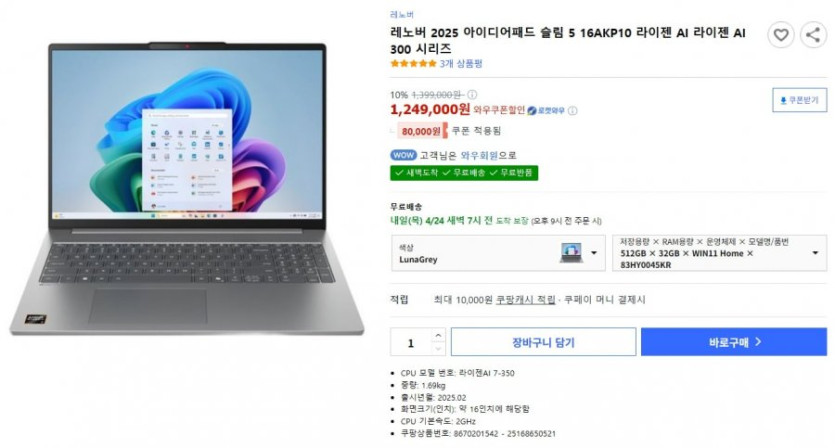Image resolution: width=835 pixels, height=448 pixels.
Task: Increase quantity with the up arrow
Action: [438, 335]
